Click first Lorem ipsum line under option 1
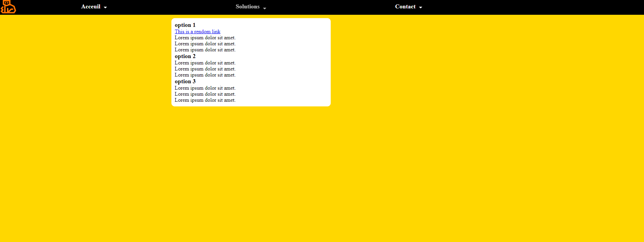This screenshot has width=644, height=242. point(205,38)
